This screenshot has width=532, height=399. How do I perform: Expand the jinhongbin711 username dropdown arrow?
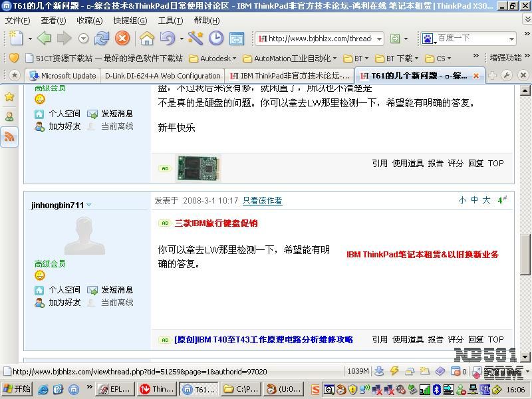pos(89,205)
